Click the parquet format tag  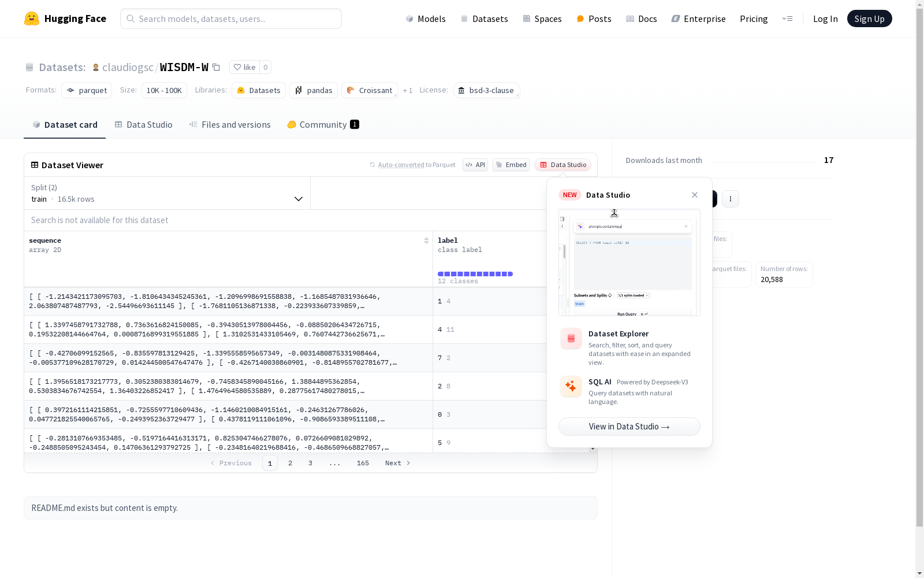point(87,90)
